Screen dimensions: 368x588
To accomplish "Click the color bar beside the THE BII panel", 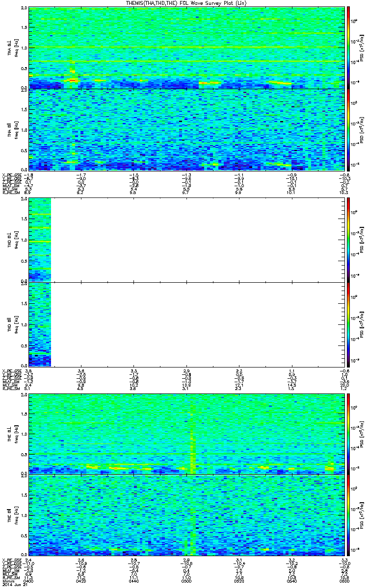I will tap(348, 515).
